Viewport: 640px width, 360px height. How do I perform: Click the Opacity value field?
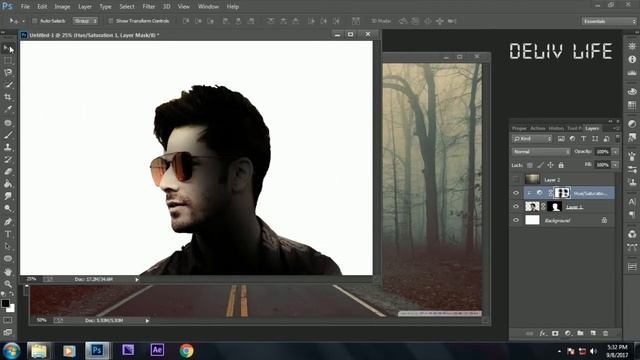602,151
